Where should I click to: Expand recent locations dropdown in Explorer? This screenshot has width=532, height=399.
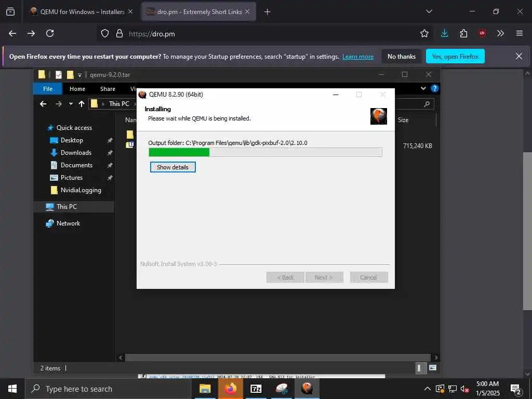coord(71,104)
